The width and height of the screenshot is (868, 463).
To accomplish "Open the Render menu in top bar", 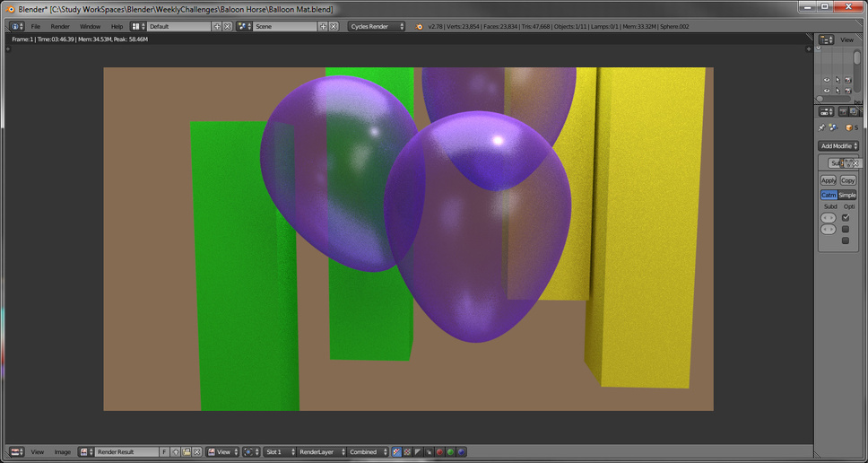I will [x=60, y=27].
